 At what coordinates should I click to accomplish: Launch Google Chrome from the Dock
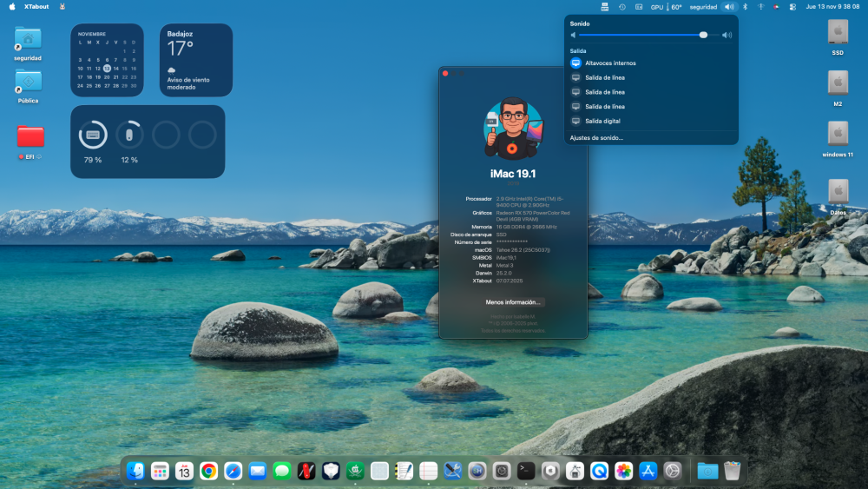(x=208, y=471)
